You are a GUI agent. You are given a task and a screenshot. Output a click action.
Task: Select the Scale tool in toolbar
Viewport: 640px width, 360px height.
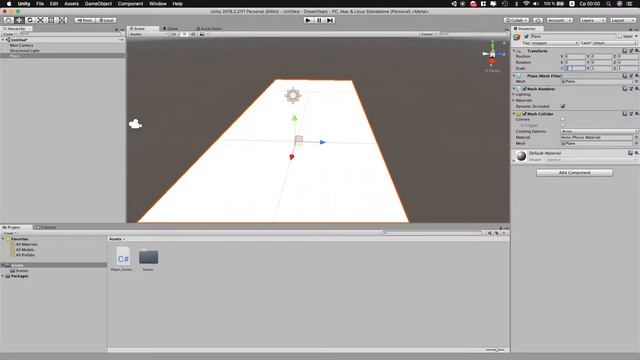point(40,20)
